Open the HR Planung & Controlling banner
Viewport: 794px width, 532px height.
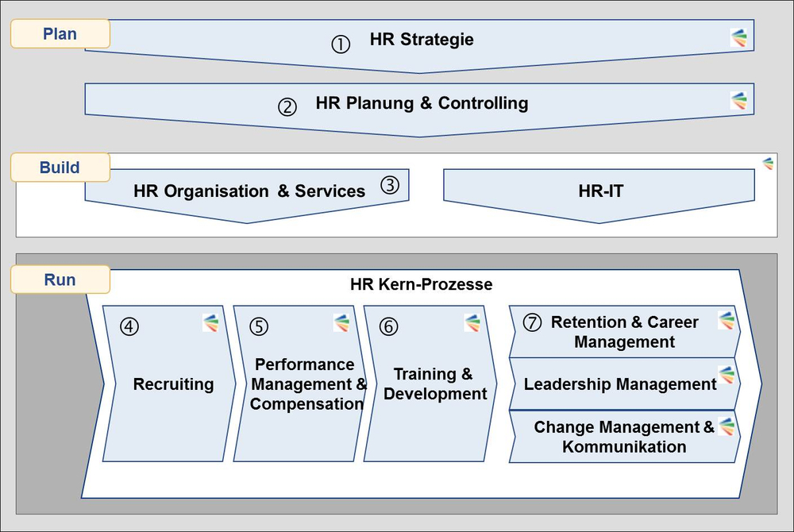click(x=419, y=110)
